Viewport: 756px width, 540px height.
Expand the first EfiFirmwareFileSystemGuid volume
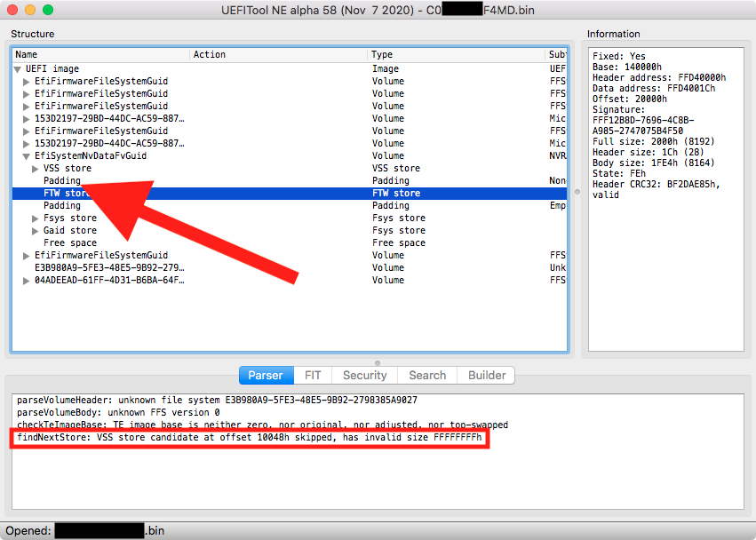[x=27, y=82]
